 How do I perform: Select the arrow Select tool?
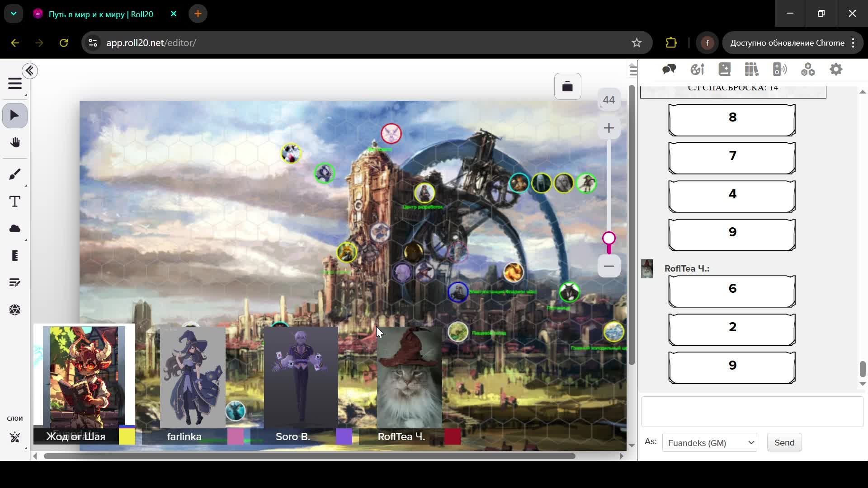tap(14, 116)
